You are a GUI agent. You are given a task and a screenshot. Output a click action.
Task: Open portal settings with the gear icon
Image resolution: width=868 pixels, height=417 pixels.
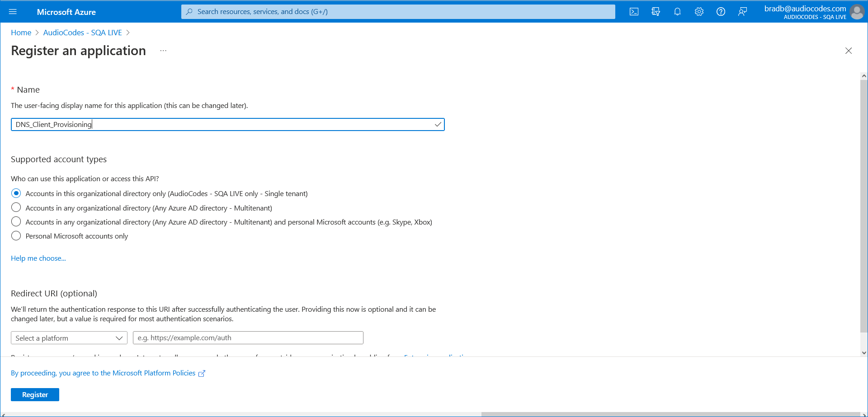pos(699,11)
